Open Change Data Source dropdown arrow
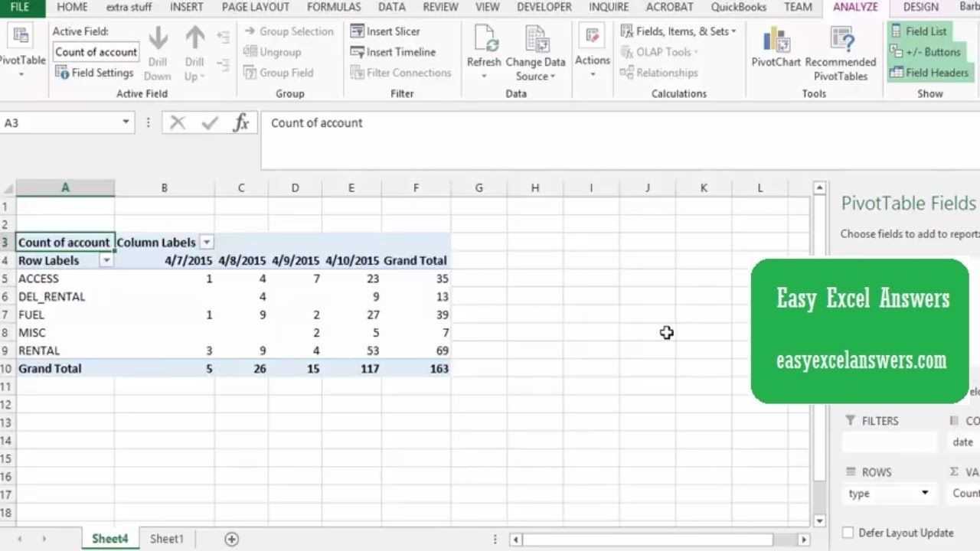 click(552, 77)
